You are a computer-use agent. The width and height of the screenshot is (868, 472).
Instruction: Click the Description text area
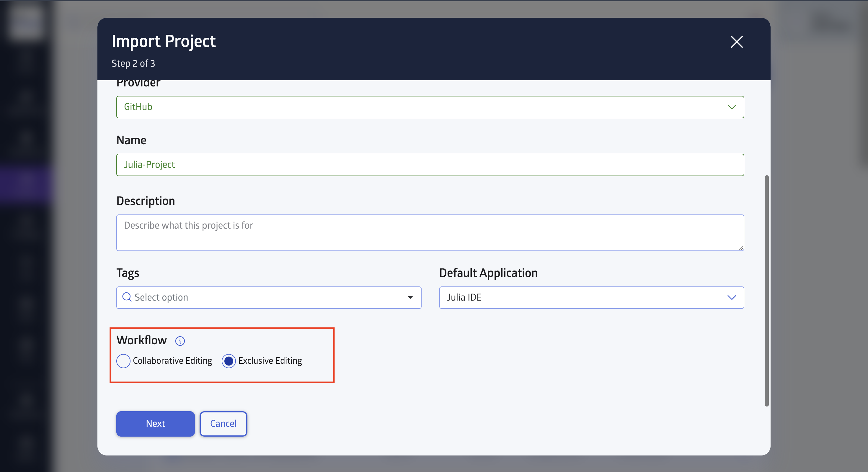[x=430, y=233]
